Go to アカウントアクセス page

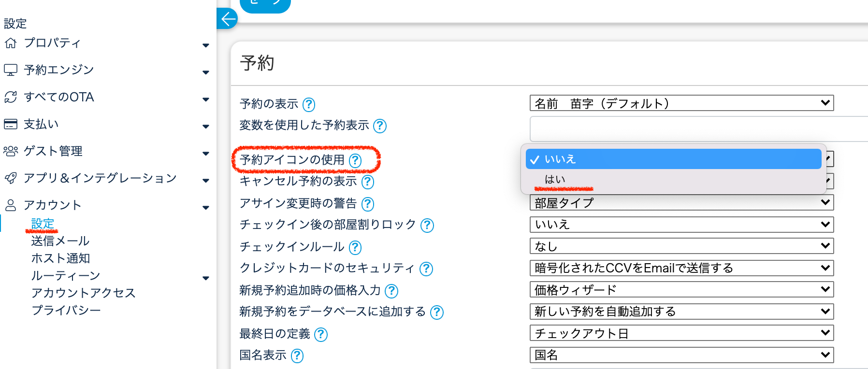[x=83, y=293]
